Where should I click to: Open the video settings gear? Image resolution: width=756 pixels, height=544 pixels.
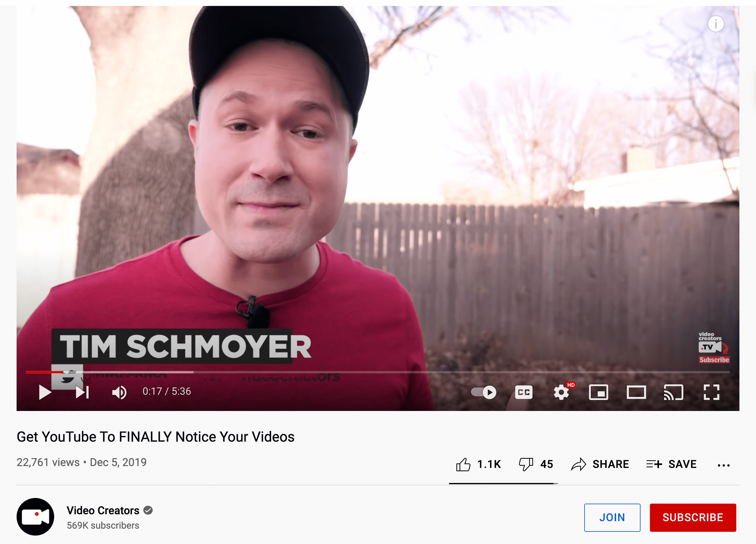[x=562, y=392]
